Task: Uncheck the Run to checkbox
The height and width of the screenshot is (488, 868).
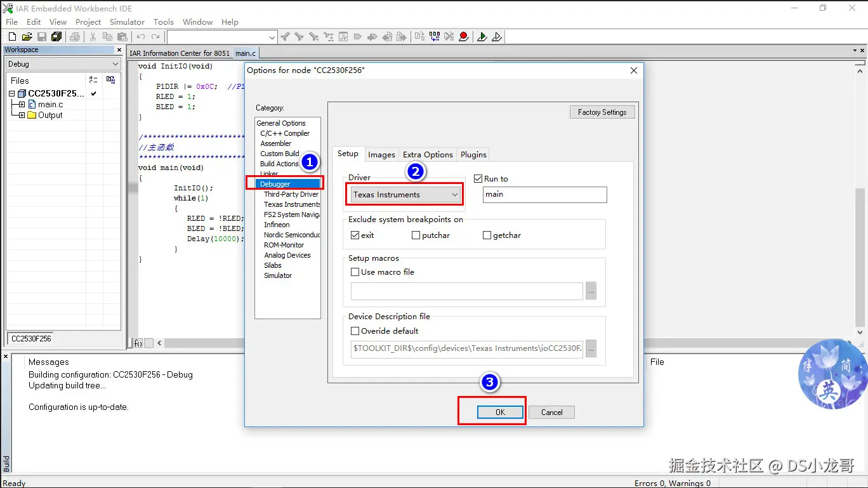Action: 478,179
